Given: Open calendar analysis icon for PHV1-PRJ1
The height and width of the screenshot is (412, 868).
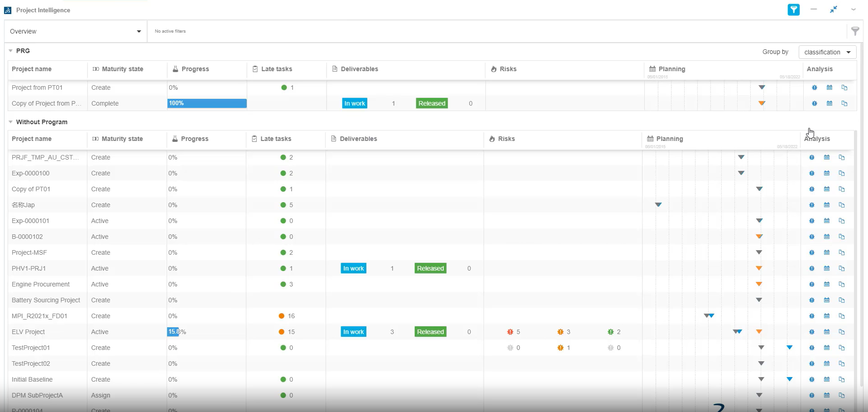Looking at the screenshot, I should click(x=827, y=268).
